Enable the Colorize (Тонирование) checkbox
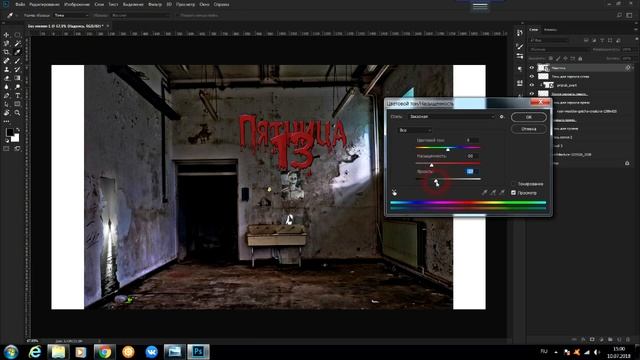The image size is (640, 360). click(x=513, y=184)
